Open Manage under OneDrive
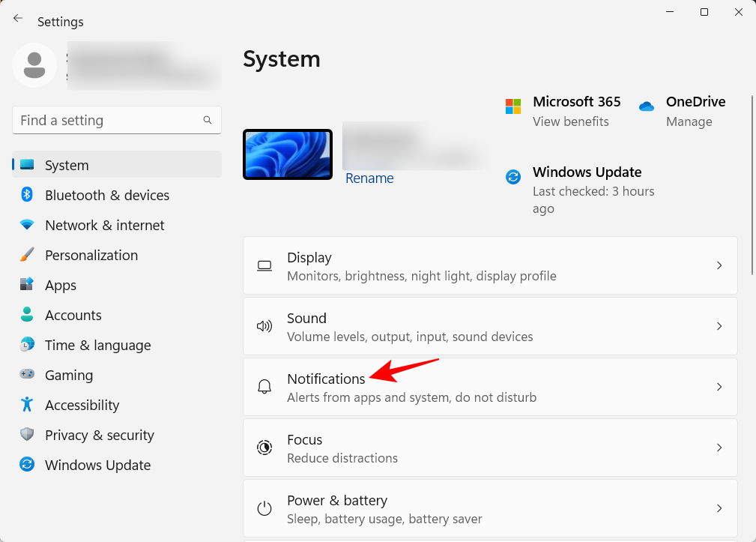Viewport: 756px width, 542px height. [x=689, y=121]
